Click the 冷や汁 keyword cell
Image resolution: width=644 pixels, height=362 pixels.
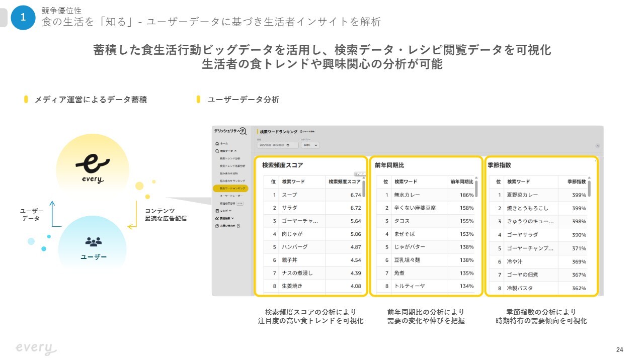[x=515, y=261]
